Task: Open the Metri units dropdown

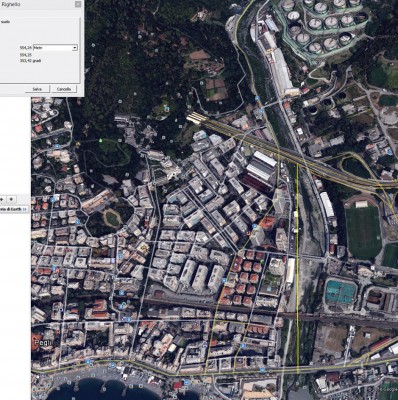Action: click(x=55, y=48)
